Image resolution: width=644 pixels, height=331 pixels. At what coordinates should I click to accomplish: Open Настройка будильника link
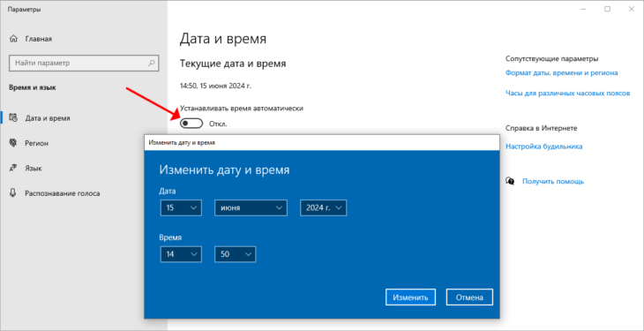pyautogui.click(x=543, y=147)
